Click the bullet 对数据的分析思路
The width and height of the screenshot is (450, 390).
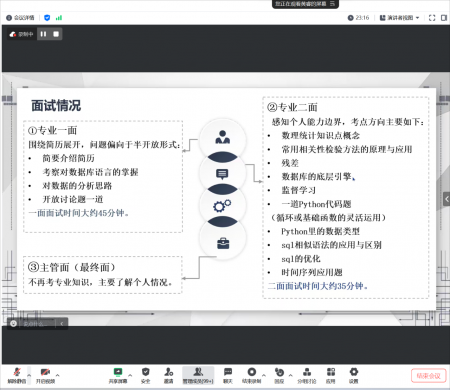77,186
